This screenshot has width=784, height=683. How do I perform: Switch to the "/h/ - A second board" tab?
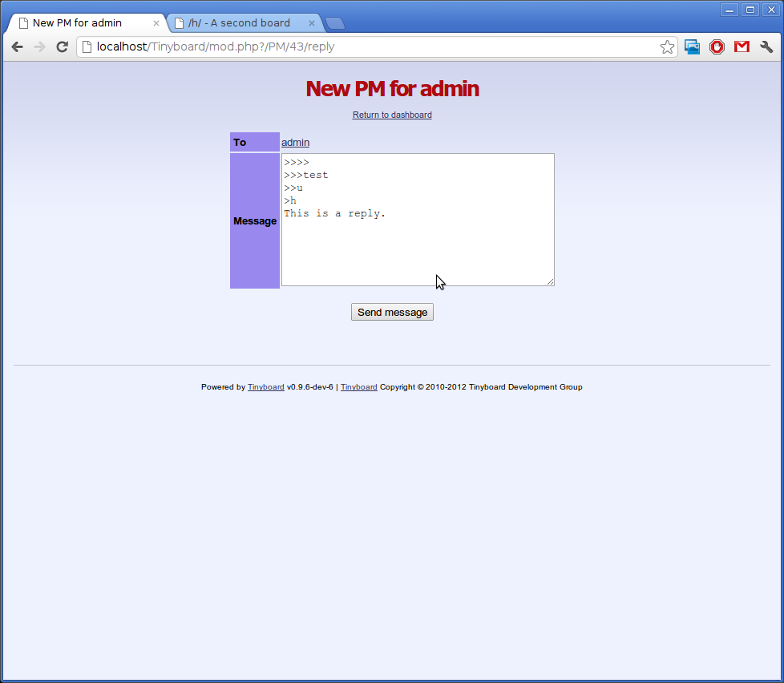(x=239, y=23)
